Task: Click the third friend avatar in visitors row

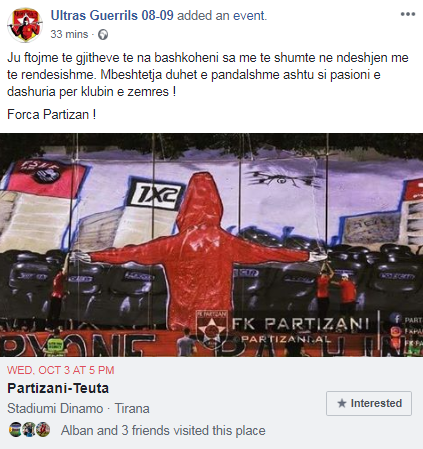Action: (43, 430)
